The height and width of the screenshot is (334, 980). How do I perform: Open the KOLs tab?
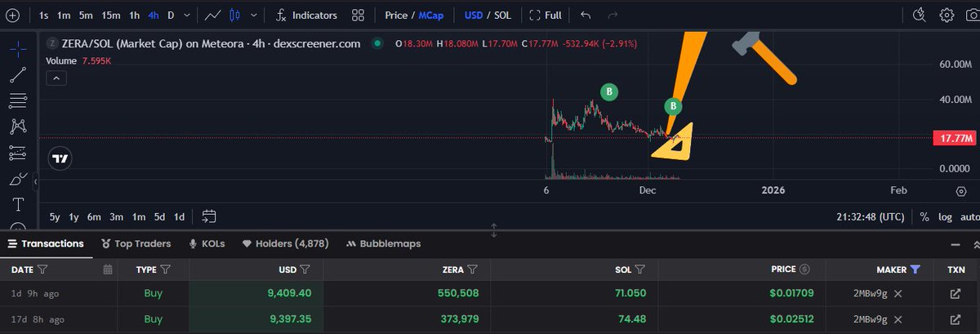pyautogui.click(x=206, y=243)
